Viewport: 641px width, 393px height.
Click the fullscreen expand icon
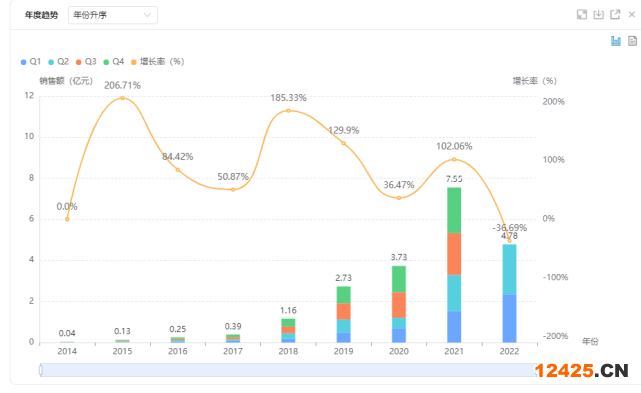pyautogui.click(x=582, y=15)
